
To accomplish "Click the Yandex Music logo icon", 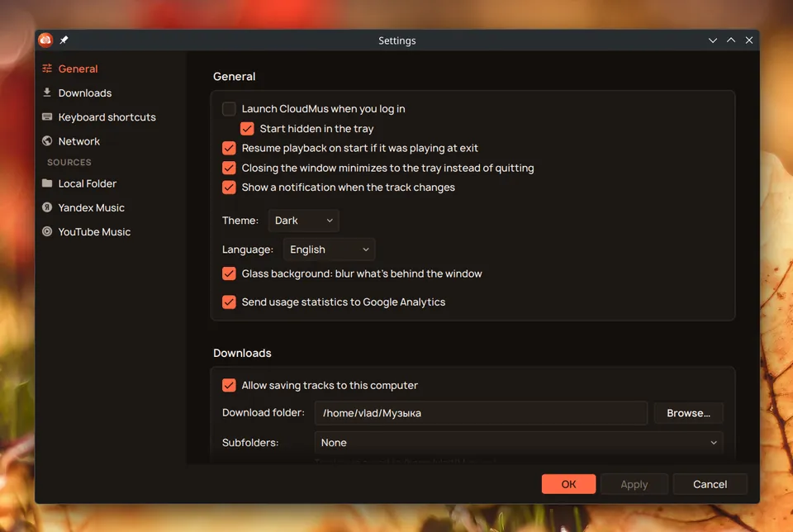I will pyautogui.click(x=47, y=207).
